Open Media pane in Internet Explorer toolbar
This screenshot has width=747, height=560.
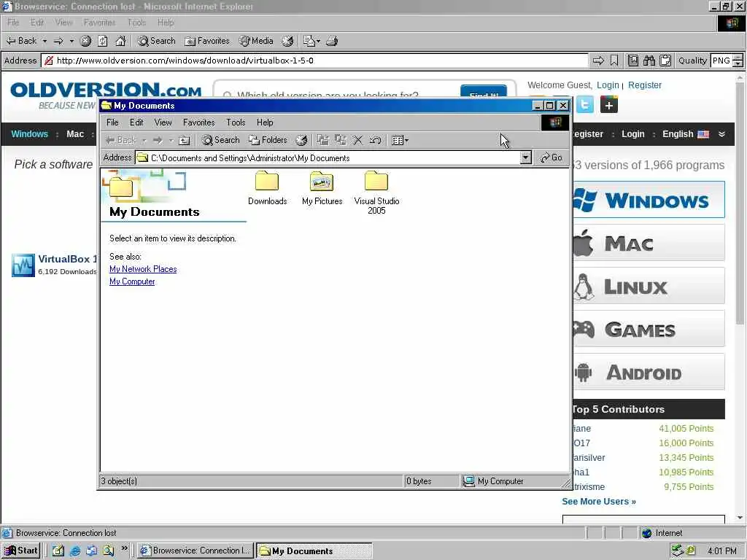[256, 41]
